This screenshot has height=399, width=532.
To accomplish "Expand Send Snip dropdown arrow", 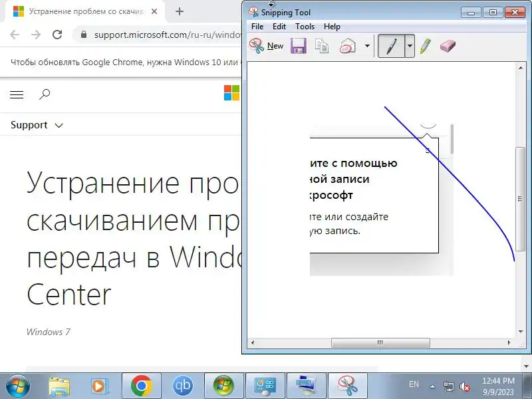I will 367,46.
